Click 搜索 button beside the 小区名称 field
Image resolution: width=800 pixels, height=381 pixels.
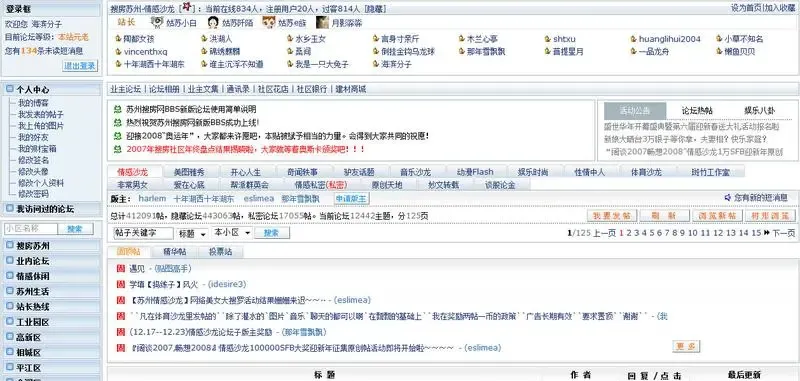tap(76, 229)
